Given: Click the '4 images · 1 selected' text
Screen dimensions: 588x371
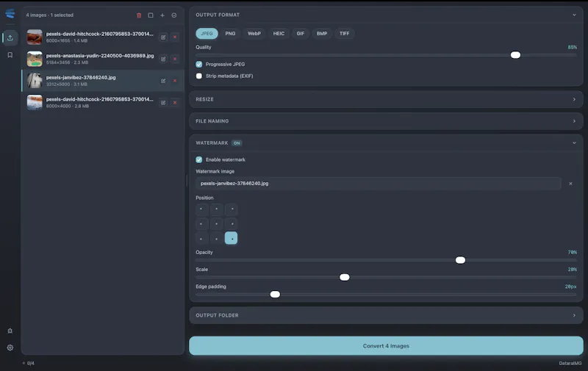Looking at the screenshot, I should [x=50, y=15].
